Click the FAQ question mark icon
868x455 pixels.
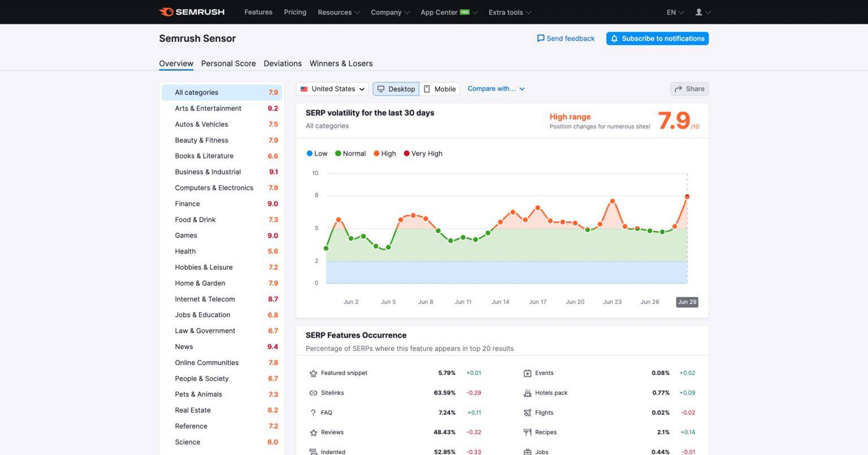click(313, 413)
